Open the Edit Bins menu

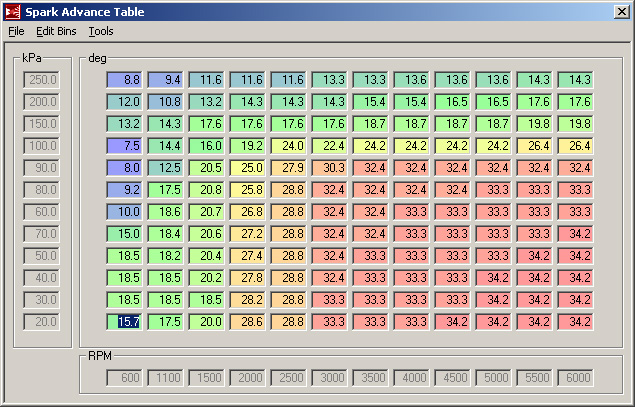tap(57, 31)
